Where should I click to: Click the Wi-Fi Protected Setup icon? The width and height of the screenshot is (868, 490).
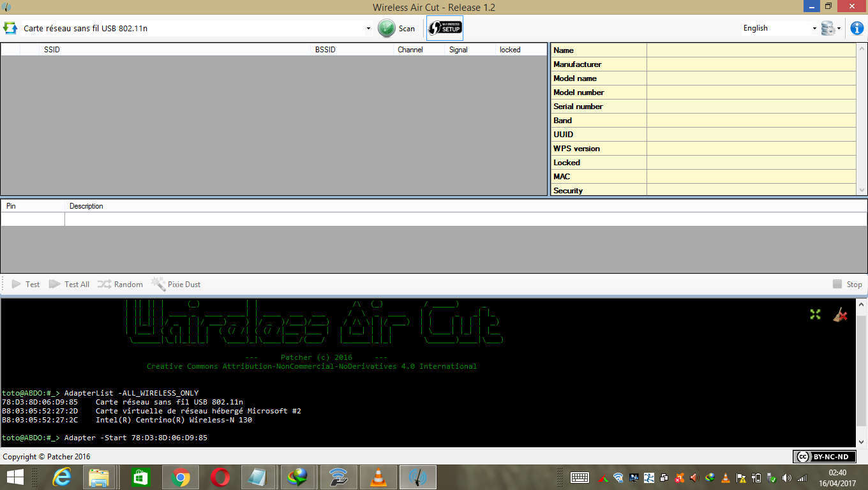click(x=445, y=28)
